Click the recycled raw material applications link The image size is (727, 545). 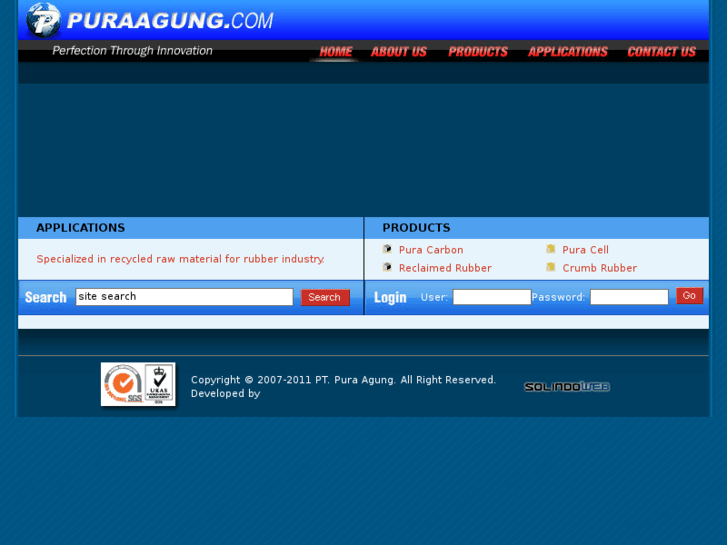[180, 259]
